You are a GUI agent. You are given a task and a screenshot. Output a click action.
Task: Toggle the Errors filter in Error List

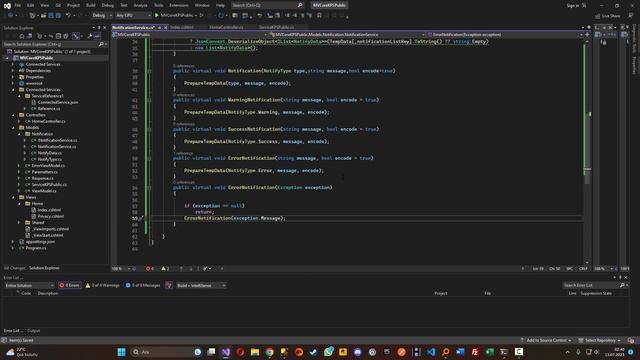pos(70,285)
